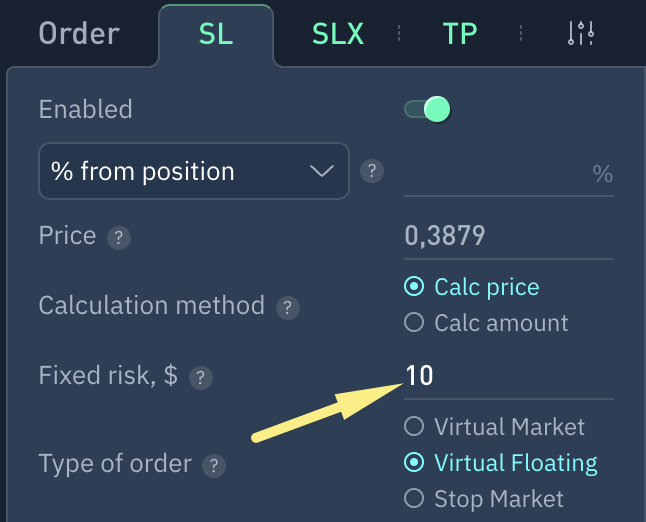
Task: Click the drag dots after TP tab
Action: (521, 33)
